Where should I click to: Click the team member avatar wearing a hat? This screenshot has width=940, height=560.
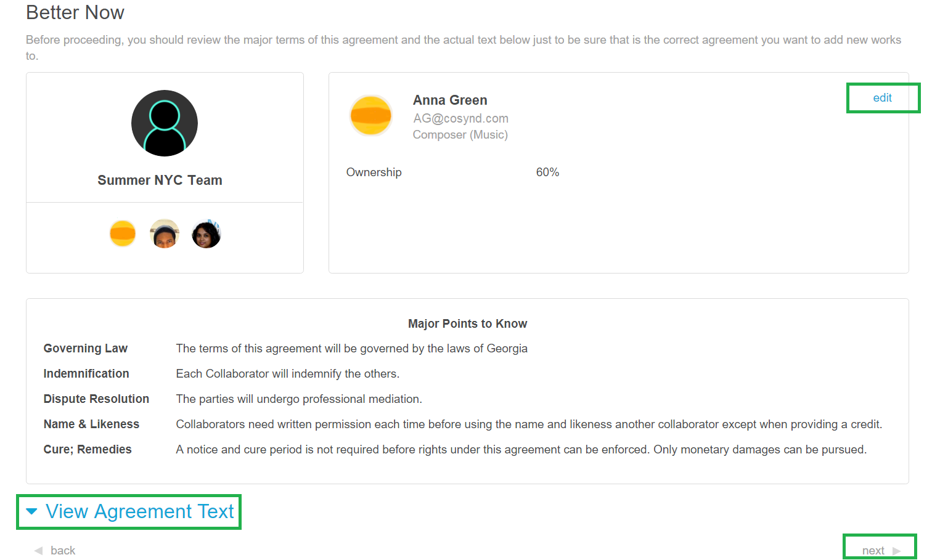(165, 233)
